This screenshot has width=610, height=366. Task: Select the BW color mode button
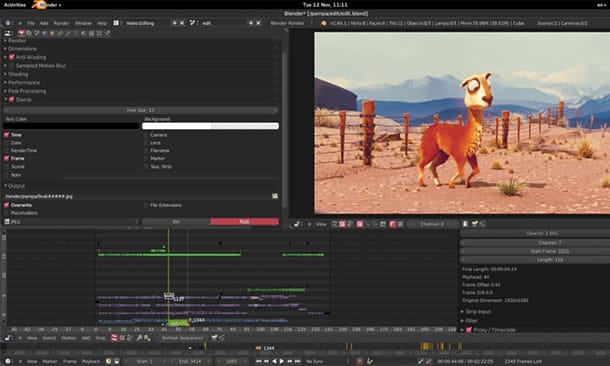tap(176, 222)
